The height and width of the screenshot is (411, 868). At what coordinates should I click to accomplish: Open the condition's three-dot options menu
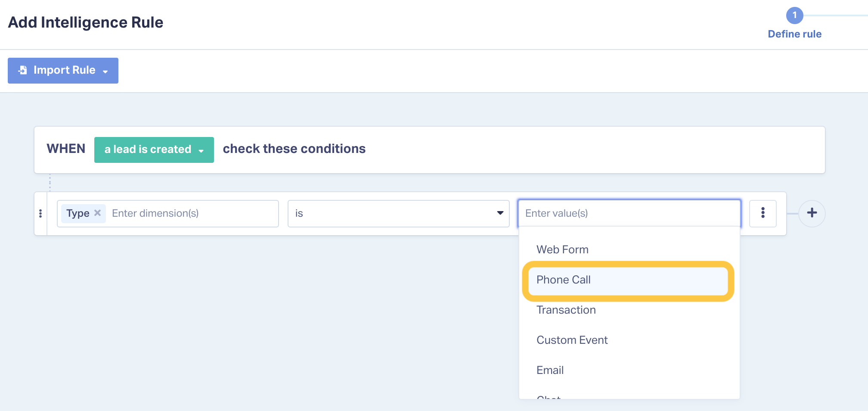tap(763, 213)
